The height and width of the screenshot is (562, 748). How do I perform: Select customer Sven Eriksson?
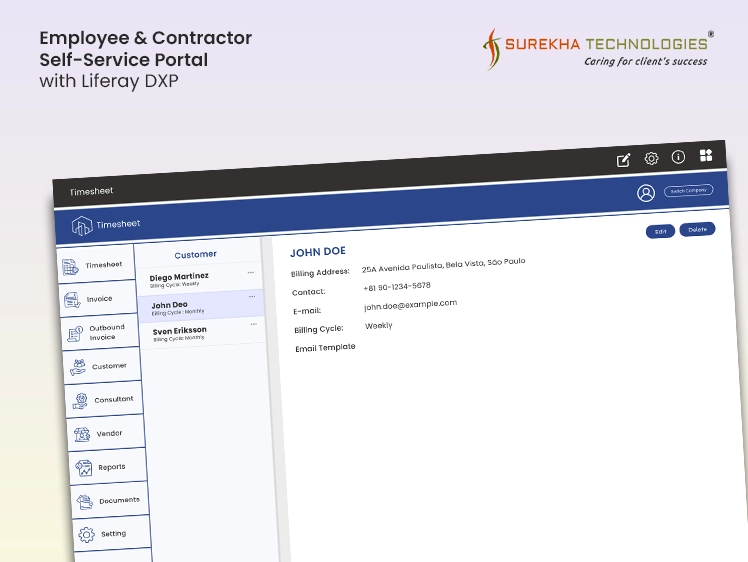pos(202,332)
